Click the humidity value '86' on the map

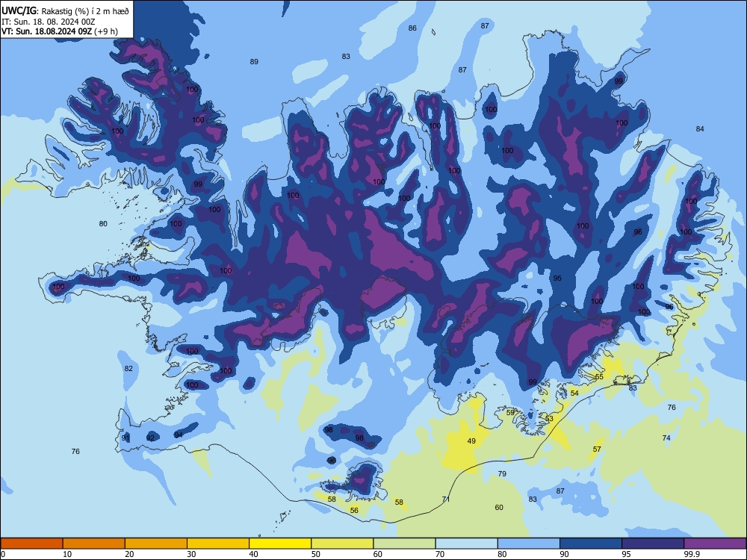pyautogui.click(x=412, y=28)
